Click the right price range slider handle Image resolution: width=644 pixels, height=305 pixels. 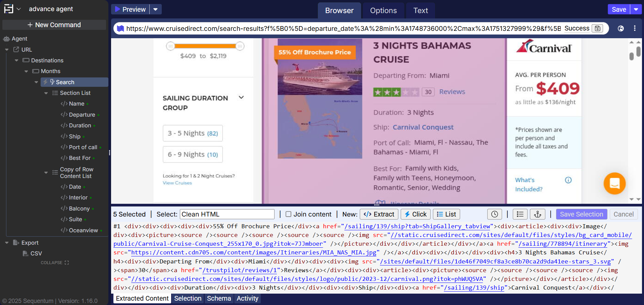pyautogui.click(x=240, y=46)
